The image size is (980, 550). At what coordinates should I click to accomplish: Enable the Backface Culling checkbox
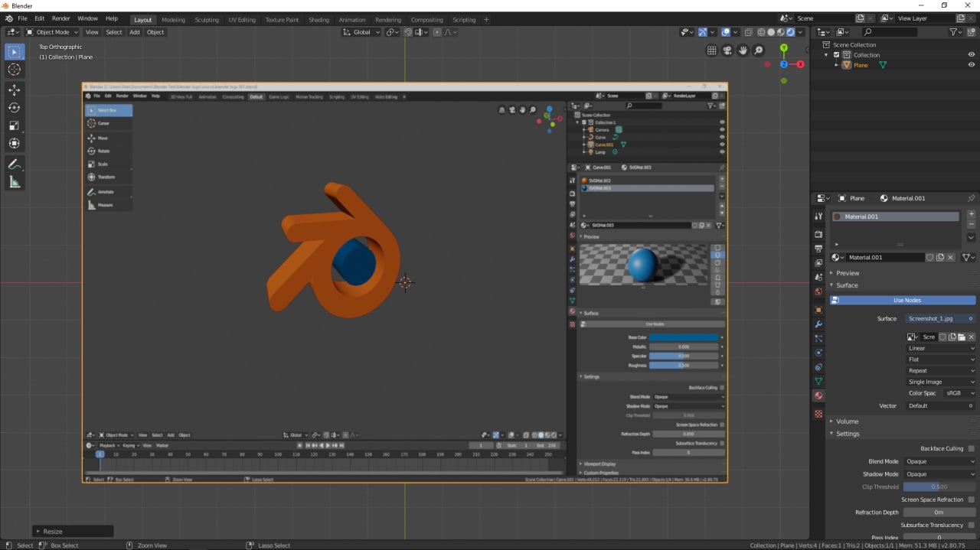pos(971,449)
